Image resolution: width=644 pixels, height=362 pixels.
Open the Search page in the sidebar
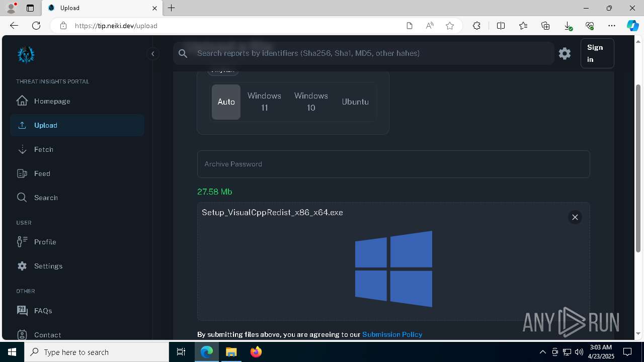tap(77, 198)
